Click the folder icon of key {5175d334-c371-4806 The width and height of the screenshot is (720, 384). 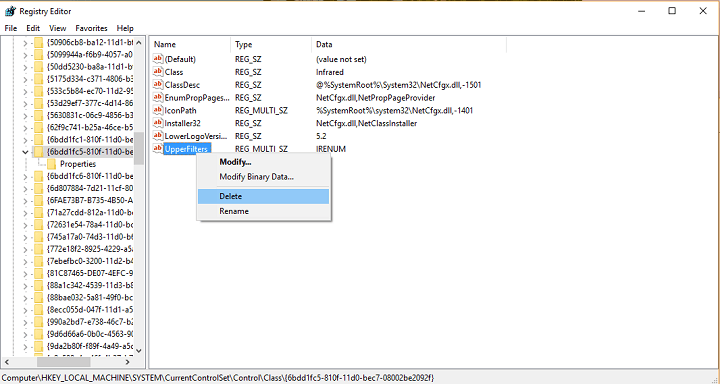coord(39,79)
